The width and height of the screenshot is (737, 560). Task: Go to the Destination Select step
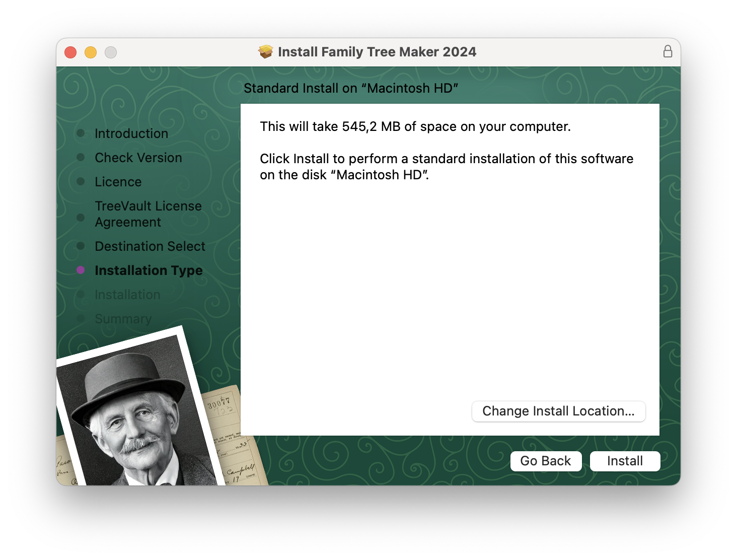click(x=150, y=246)
